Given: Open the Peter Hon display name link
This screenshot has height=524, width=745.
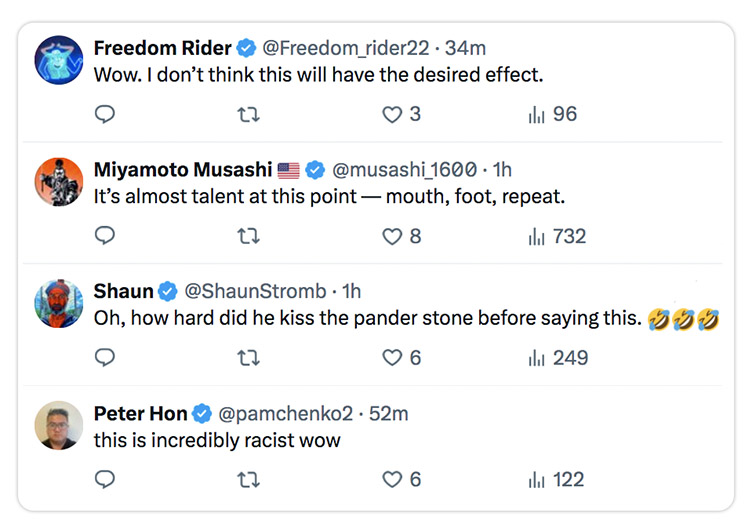Looking at the screenshot, I should (139, 413).
